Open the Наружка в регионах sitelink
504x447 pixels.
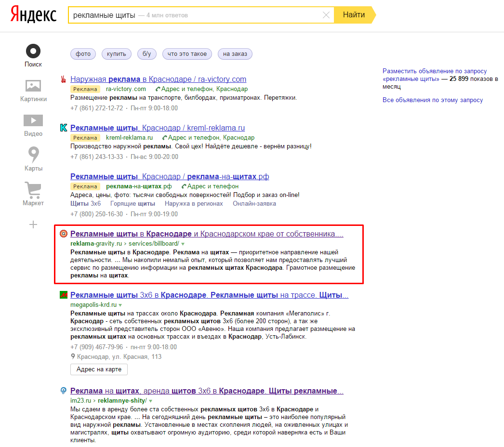(194, 203)
